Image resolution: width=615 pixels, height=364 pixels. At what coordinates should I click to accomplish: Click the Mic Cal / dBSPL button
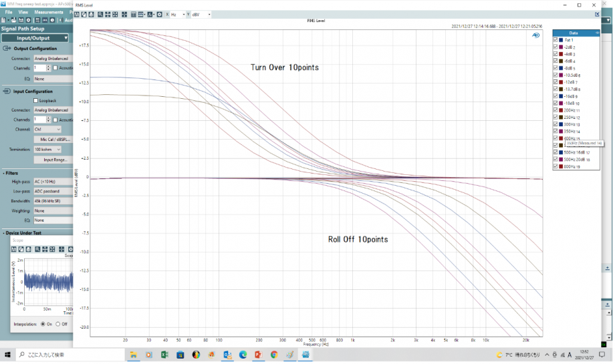click(53, 139)
